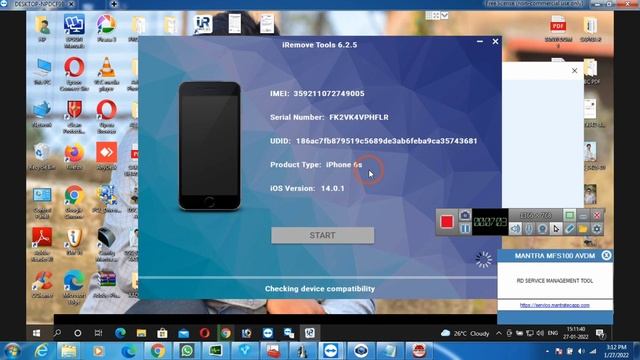Image resolution: width=640 pixels, height=360 pixels.
Task: Switch to iRemove Tools on the remote taskbar
Action: click(309, 333)
